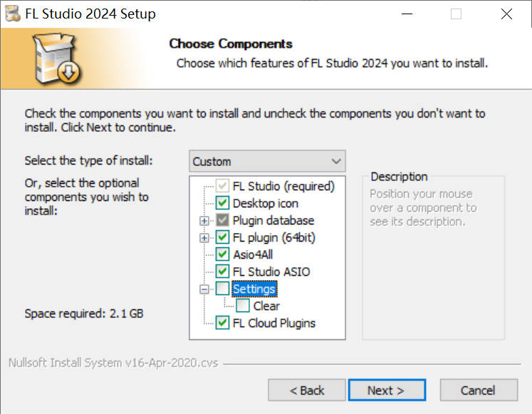The height and width of the screenshot is (414, 532).
Task: Expand the FL plugin (64bit) tree node
Action: [x=205, y=237]
